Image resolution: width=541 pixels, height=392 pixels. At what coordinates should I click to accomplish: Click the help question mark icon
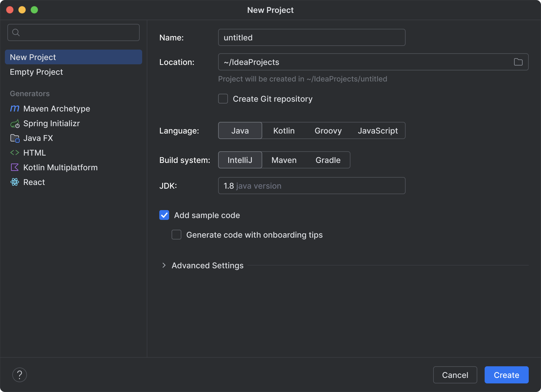point(20,375)
